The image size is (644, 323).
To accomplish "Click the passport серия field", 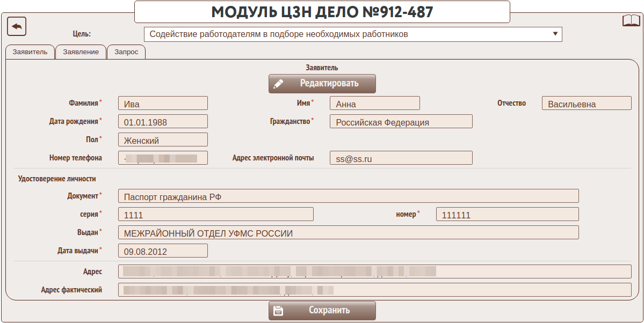I will [x=215, y=215].
